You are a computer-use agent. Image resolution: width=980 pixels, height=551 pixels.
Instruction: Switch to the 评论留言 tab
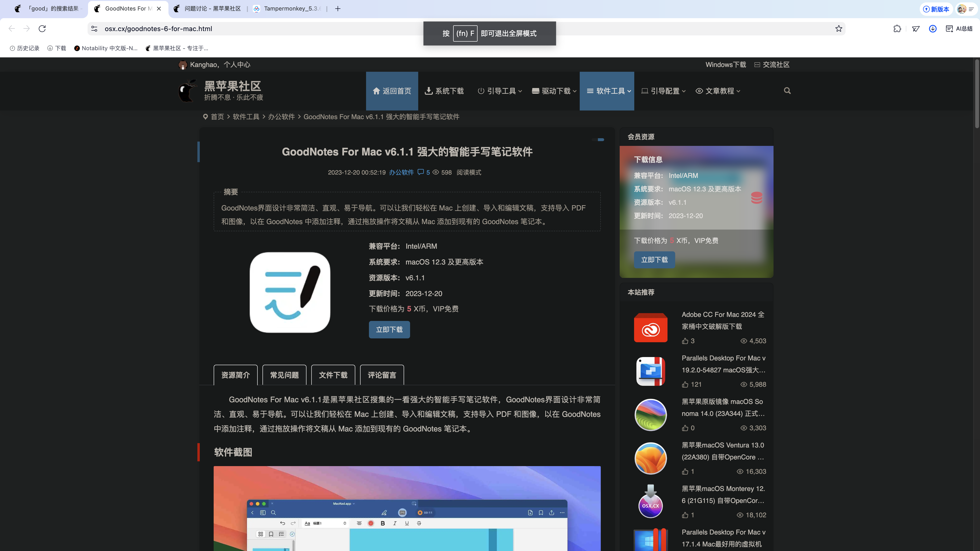coord(382,375)
